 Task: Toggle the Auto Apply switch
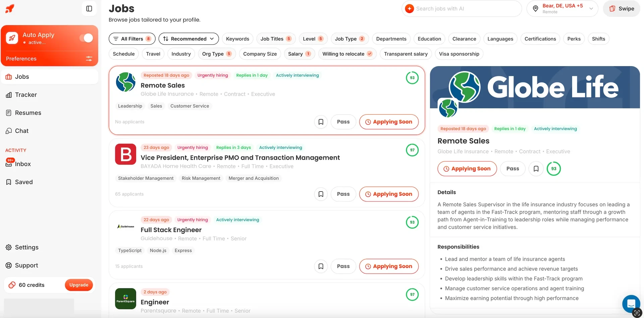86,38
